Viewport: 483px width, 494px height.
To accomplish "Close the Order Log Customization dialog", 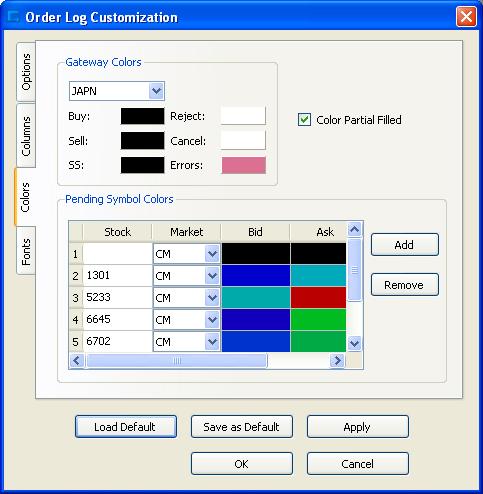I will 466,17.
